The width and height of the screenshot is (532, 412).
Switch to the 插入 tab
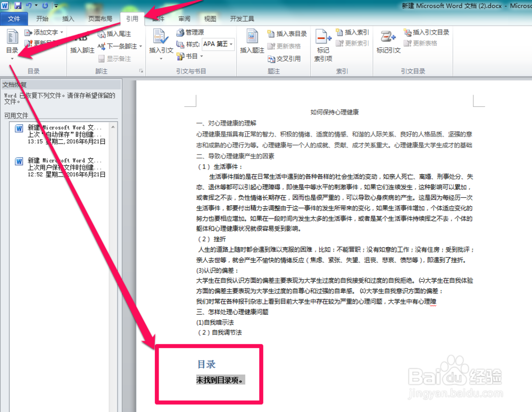(x=68, y=19)
